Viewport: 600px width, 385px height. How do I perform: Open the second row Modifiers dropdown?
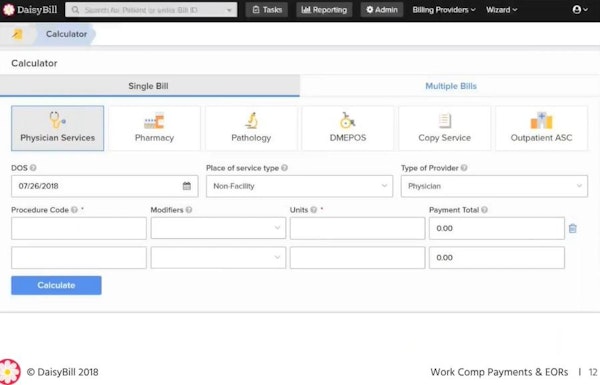tap(218, 258)
